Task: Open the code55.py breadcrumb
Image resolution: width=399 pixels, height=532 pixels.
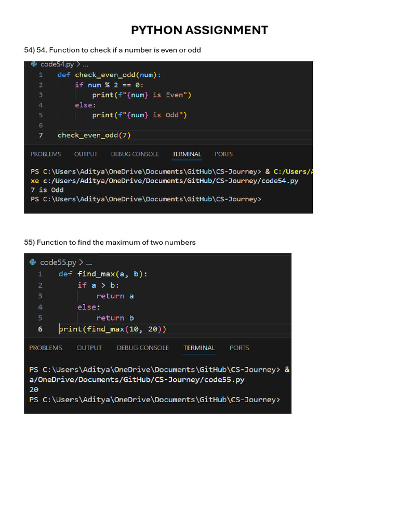Action: [58, 262]
